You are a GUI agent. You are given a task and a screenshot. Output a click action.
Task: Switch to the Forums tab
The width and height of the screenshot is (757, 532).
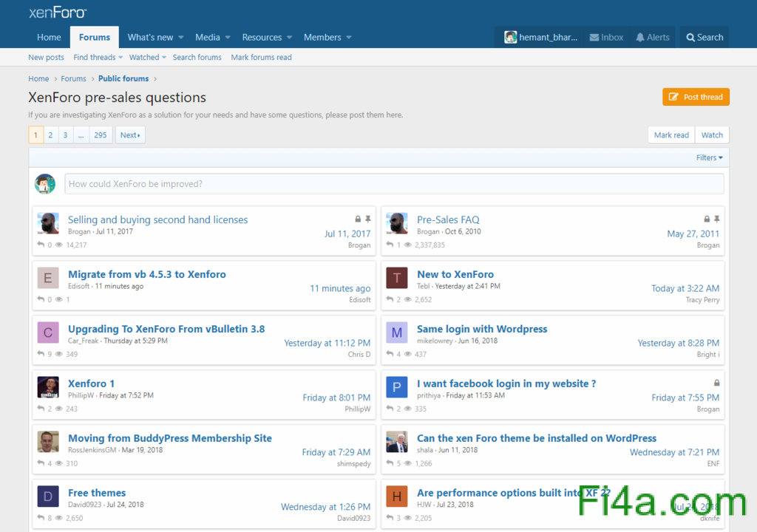click(x=95, y=38)
